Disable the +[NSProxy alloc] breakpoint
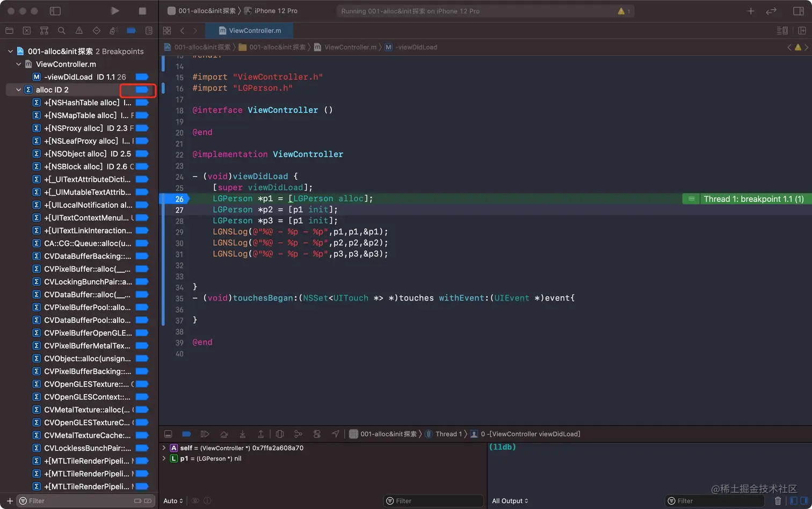The height and width of the screenshot is (509, 812). [x=142, y=128]
